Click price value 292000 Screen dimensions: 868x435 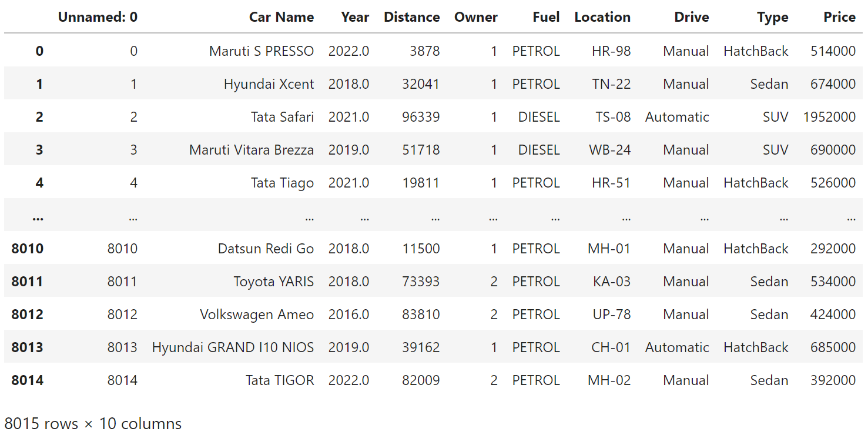pyautogui.click(x=833, y=249)
